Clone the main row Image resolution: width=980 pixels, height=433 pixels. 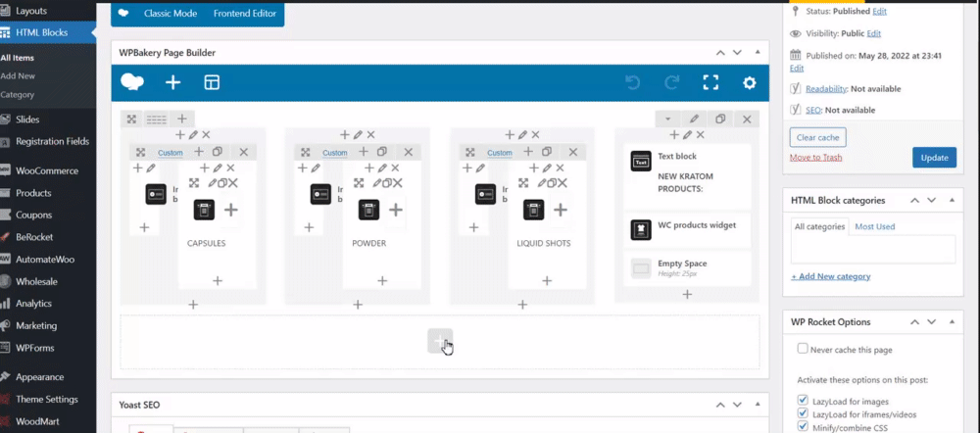(x=720, y=119)
